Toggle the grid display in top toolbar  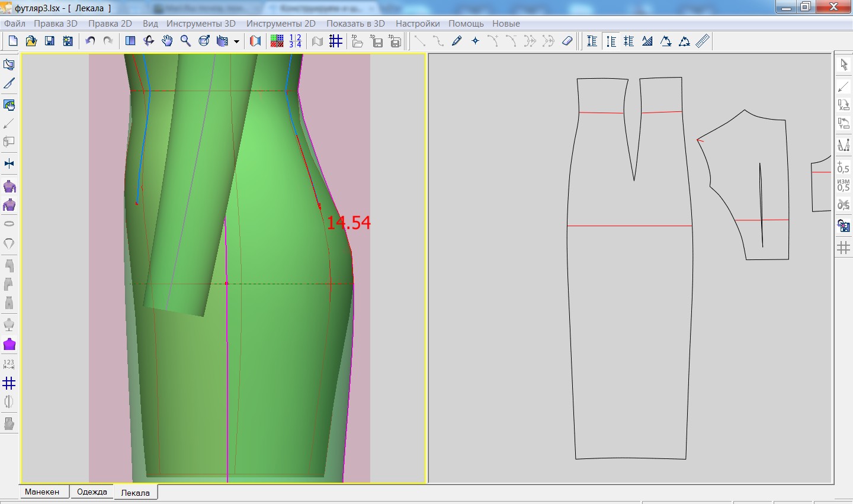tap(336, 41)
